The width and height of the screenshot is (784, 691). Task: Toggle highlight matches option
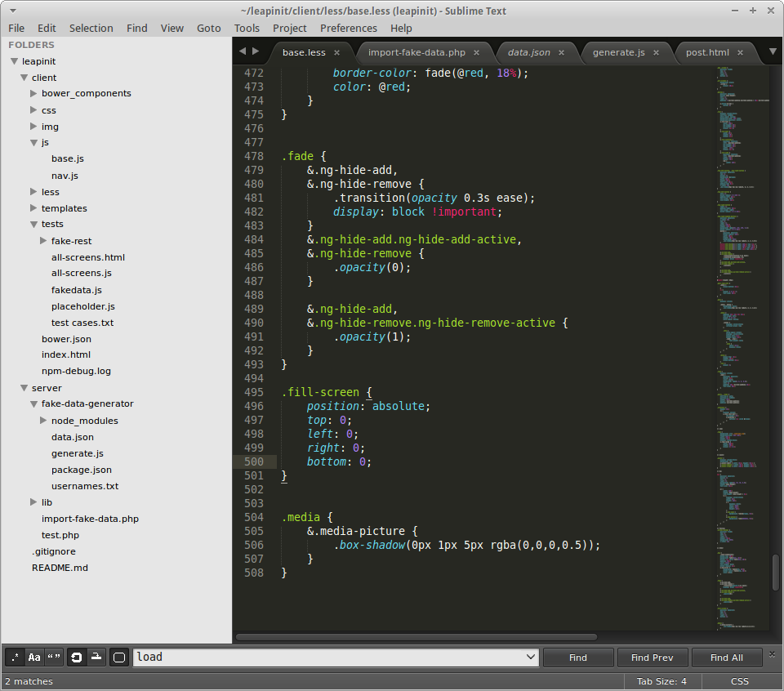click(x=119, y=658)
